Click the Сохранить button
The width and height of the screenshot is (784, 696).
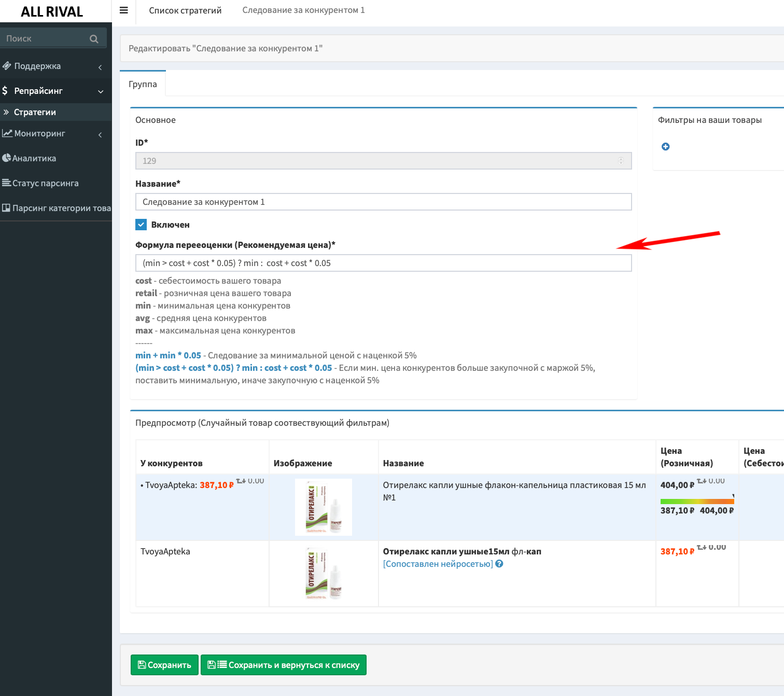164,665
